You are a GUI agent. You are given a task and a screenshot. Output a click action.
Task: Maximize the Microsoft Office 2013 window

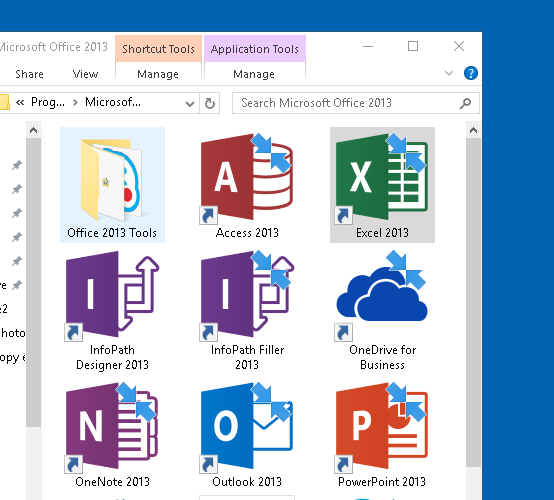coord(413,46)
